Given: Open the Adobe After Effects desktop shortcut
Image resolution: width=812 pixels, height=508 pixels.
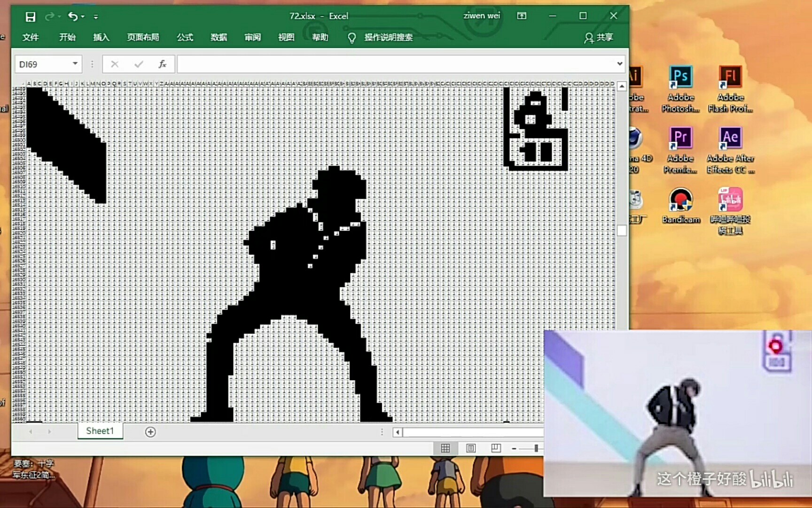Looking at the screenshot, I should pyautogui.click(x=730, y=150).
